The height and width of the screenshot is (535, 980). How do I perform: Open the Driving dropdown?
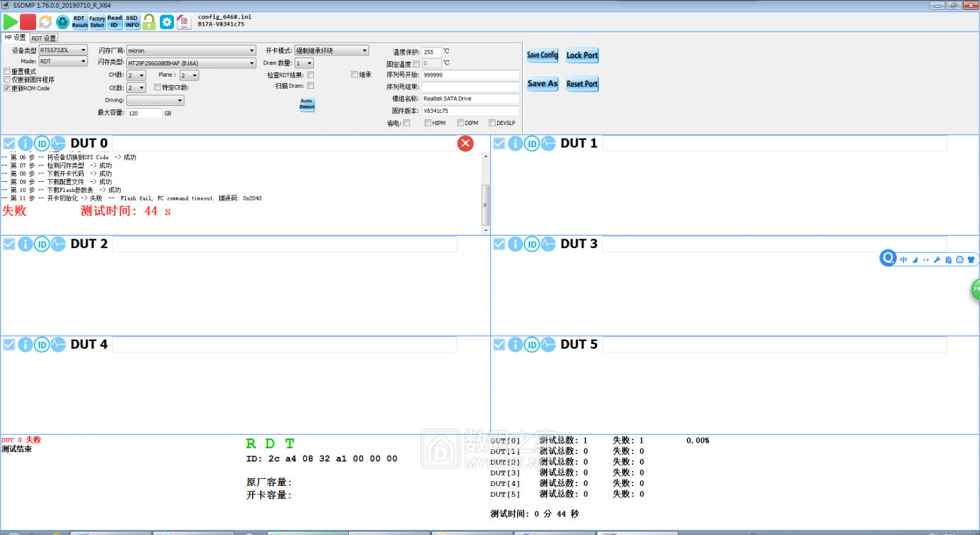[x=156, y=101]
